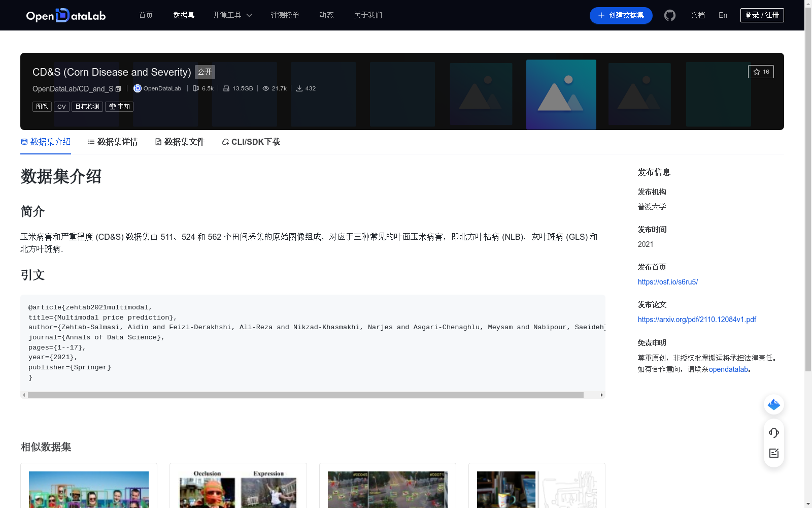Click the GitHub icon in the top navbar
Image resolution: width=812 pixels, height=508 pixels.
point(669,15)
